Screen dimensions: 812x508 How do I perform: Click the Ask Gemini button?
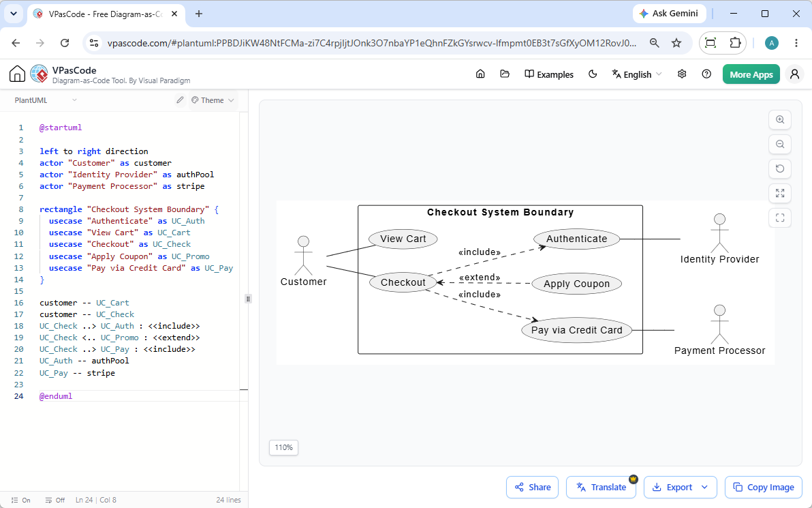coord(668,14)
